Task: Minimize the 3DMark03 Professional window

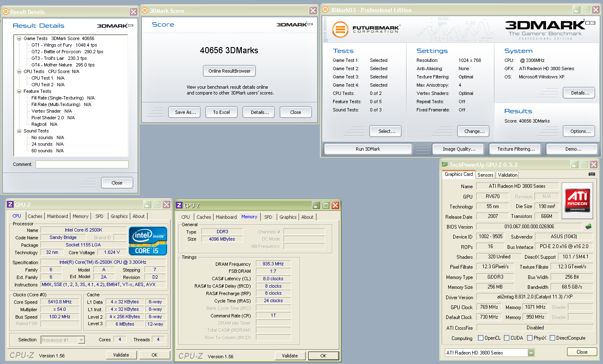Action: pos(577,9)
